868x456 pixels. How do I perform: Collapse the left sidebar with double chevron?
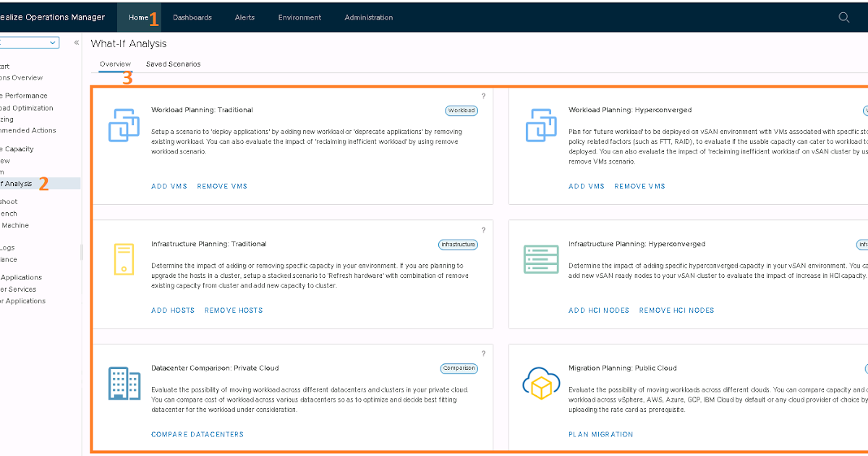click(x=77, y=43)
